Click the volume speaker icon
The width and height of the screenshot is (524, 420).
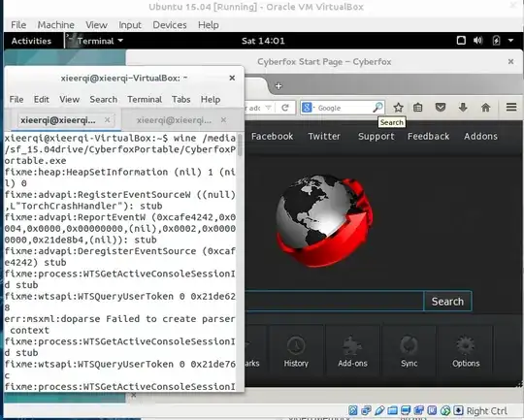pyautogui.click(x=477, y=41)
